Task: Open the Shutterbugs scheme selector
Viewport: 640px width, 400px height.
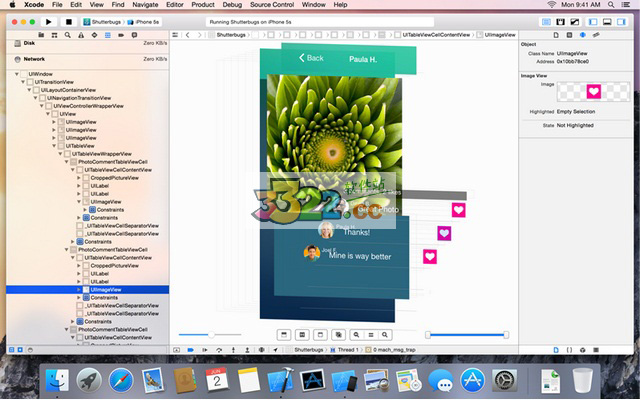Action: tap(102, 22)
